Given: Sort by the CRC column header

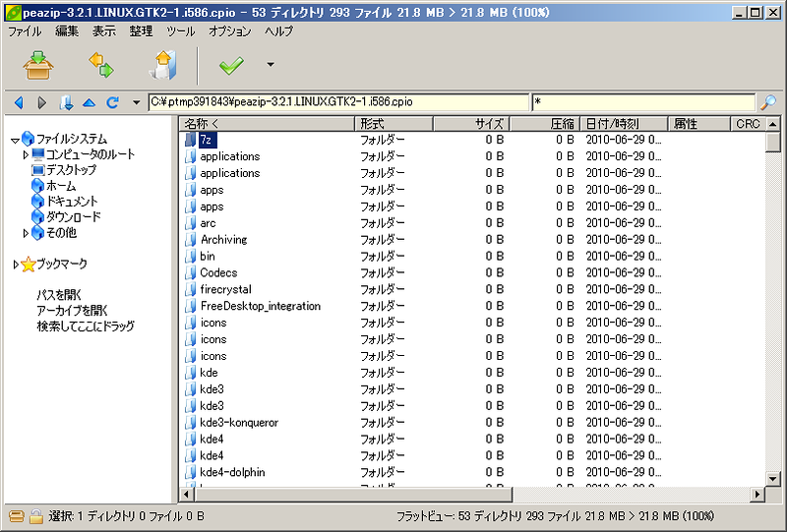Looking at the screenshot, I should [749, 124].
